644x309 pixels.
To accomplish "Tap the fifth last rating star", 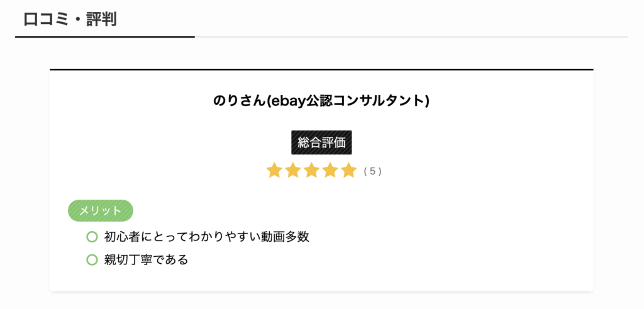I will pos(348,170).
